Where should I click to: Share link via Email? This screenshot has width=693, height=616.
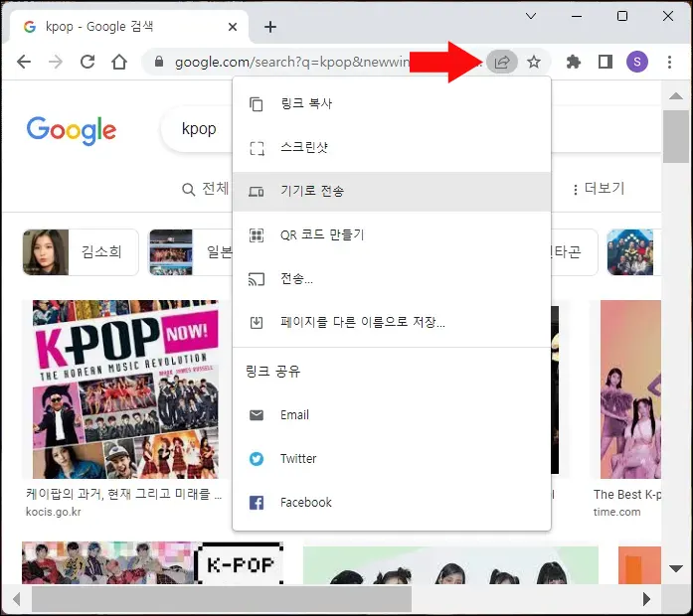[392, 415]
